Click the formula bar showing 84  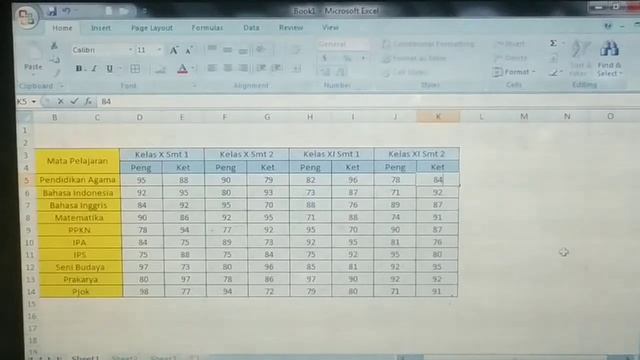click(x=367, y=101)
